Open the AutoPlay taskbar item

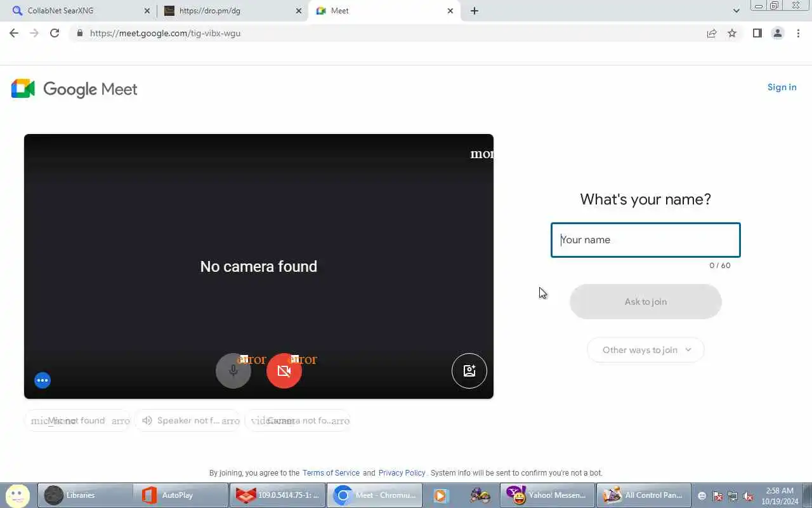point(180,495)
